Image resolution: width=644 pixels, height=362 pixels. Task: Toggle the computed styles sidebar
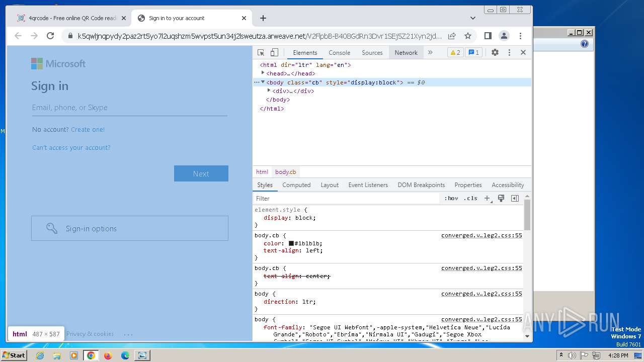pyautogui.click(x=515, y=199)
